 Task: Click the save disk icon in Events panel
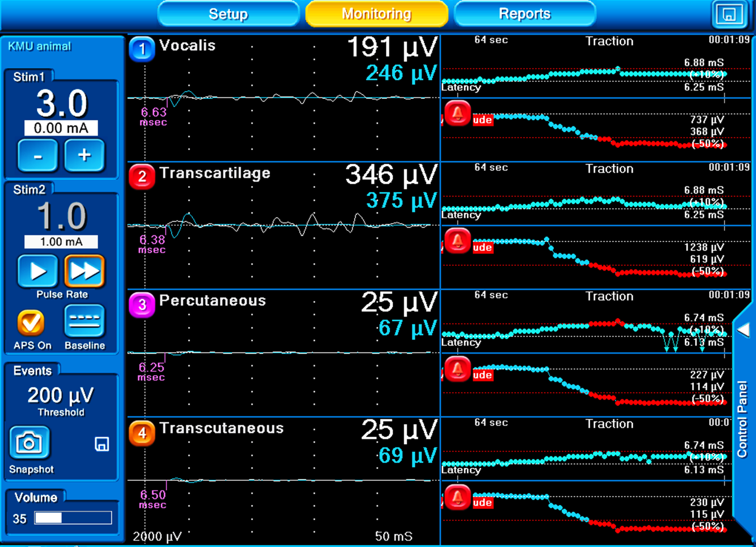[x=102, y=444]
